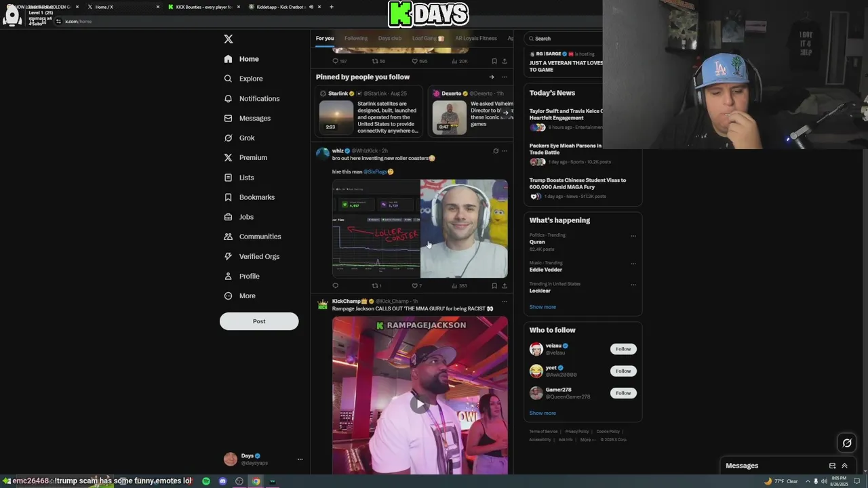Switch to the Loaf Gang tab
The image size is (868, 488).
coord(428,39)
